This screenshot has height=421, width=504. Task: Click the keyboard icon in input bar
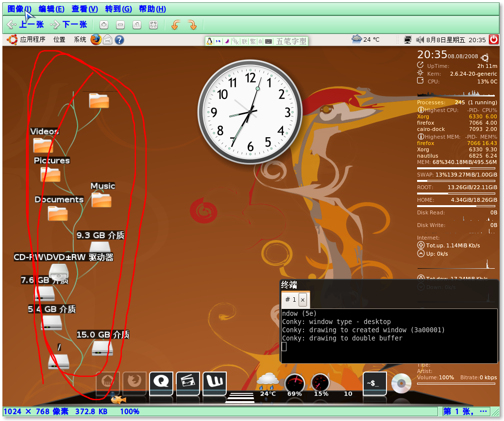[x=269, y=41]
